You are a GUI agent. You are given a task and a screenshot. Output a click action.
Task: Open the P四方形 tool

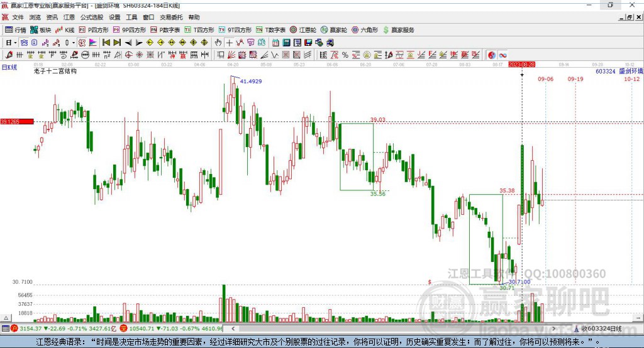click(x=94, y=30)
